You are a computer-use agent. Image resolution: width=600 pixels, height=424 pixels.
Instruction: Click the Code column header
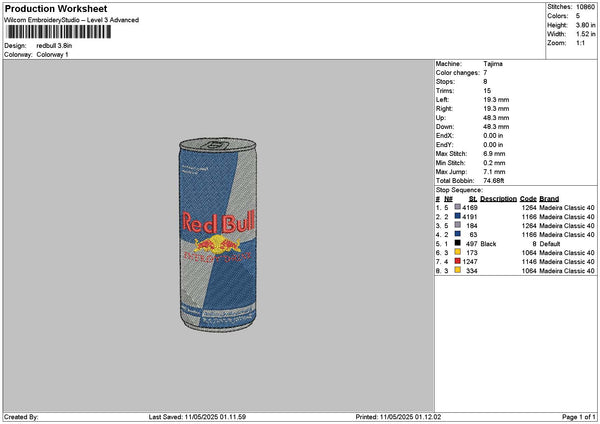click(528, 199)
